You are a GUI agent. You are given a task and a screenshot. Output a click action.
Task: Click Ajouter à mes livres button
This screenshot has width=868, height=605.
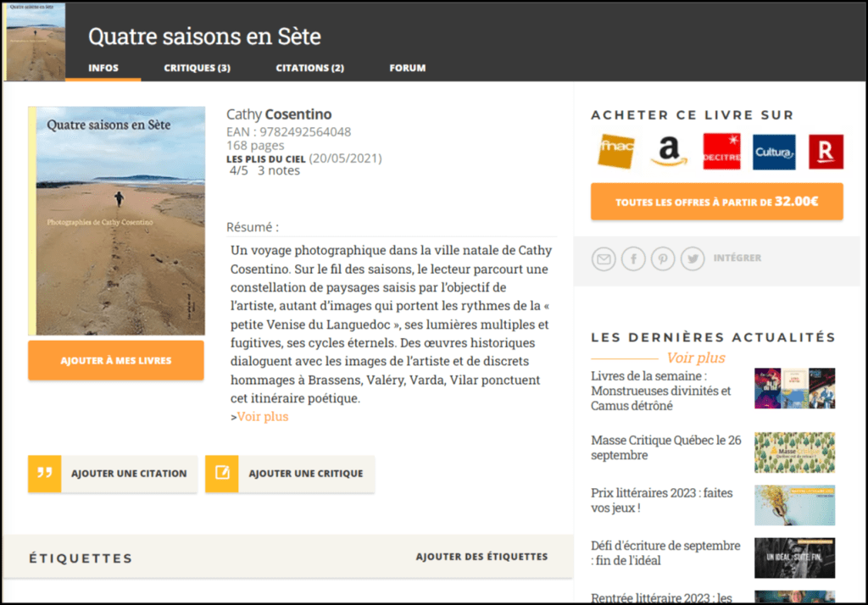116,361
